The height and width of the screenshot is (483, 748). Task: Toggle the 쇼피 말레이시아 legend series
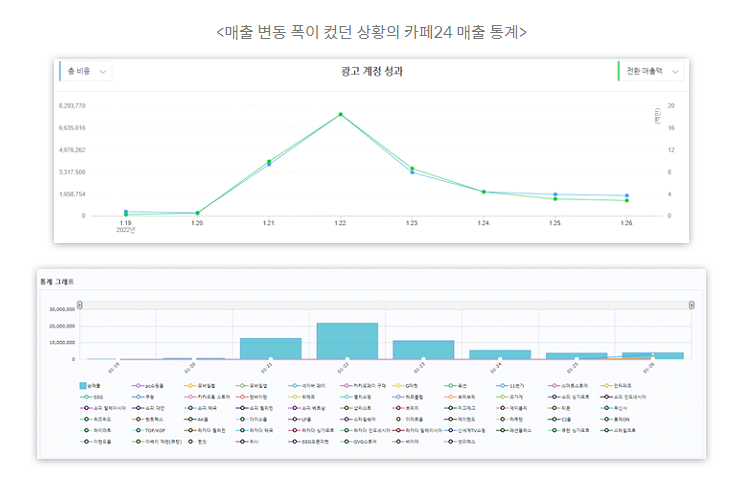pyautogui.click(x=103, y=408)
